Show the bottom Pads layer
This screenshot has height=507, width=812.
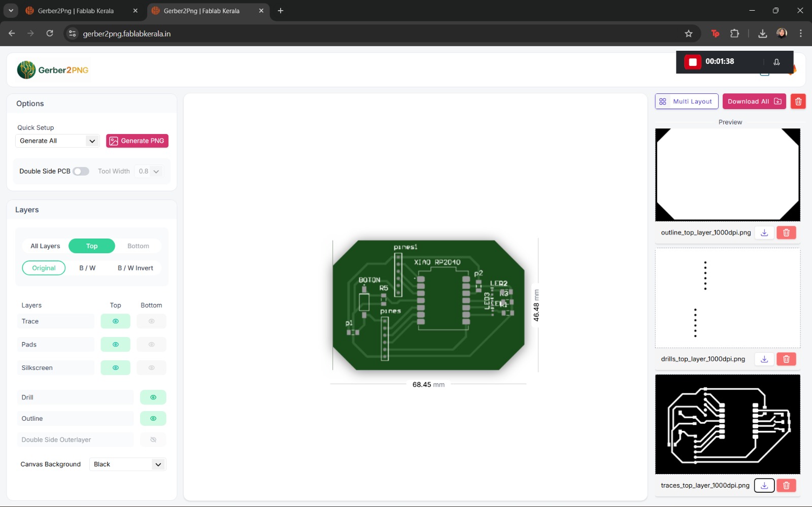[x=151, y=345]
